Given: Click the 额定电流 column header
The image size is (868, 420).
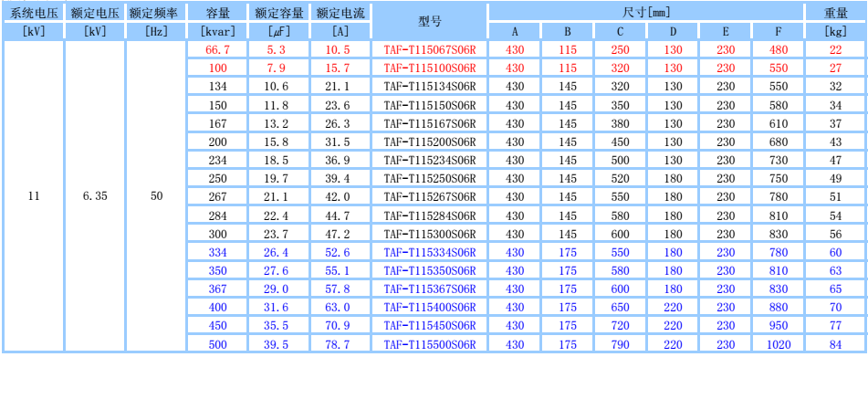Looking at the screenshot, I should pyautogui.click(x=340, y=13).
